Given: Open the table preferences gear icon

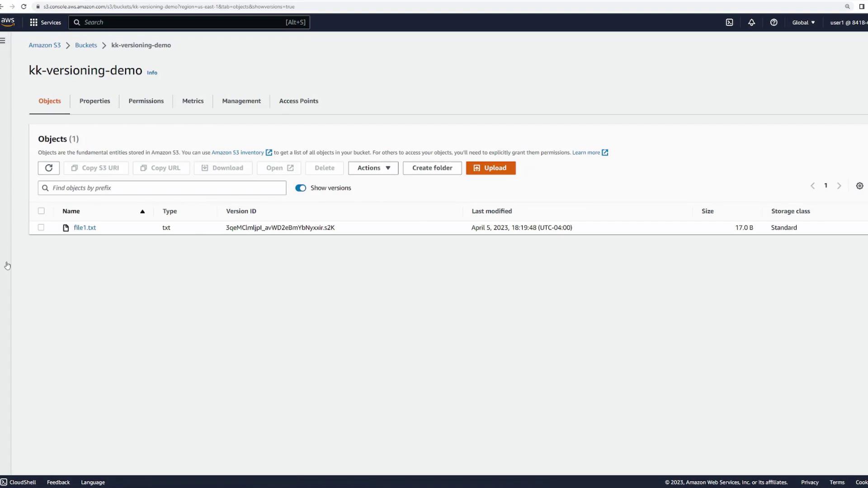Looking at the screenshot, I should pos(859,186).
